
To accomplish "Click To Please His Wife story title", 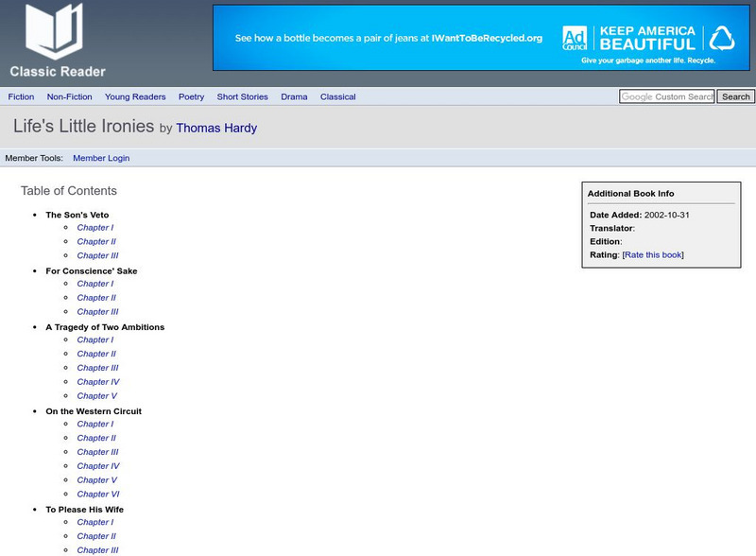I will 84,509.
